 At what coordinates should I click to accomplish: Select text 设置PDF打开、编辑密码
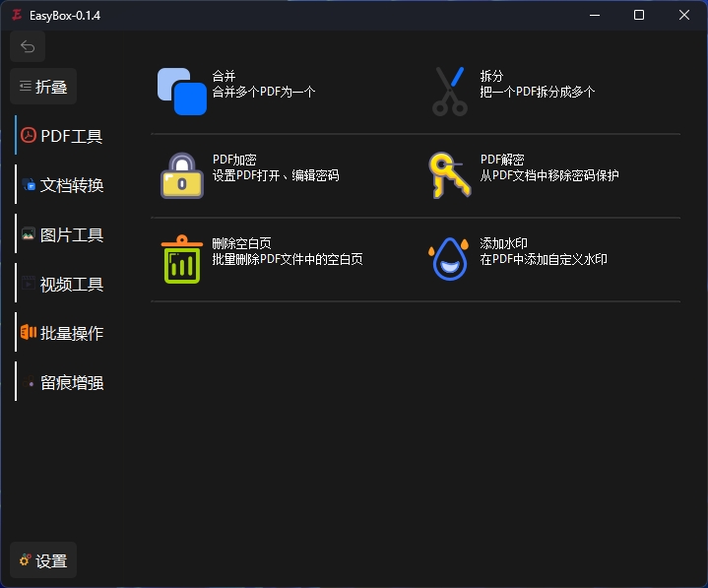pyautogui.click(x=276, y=175)
